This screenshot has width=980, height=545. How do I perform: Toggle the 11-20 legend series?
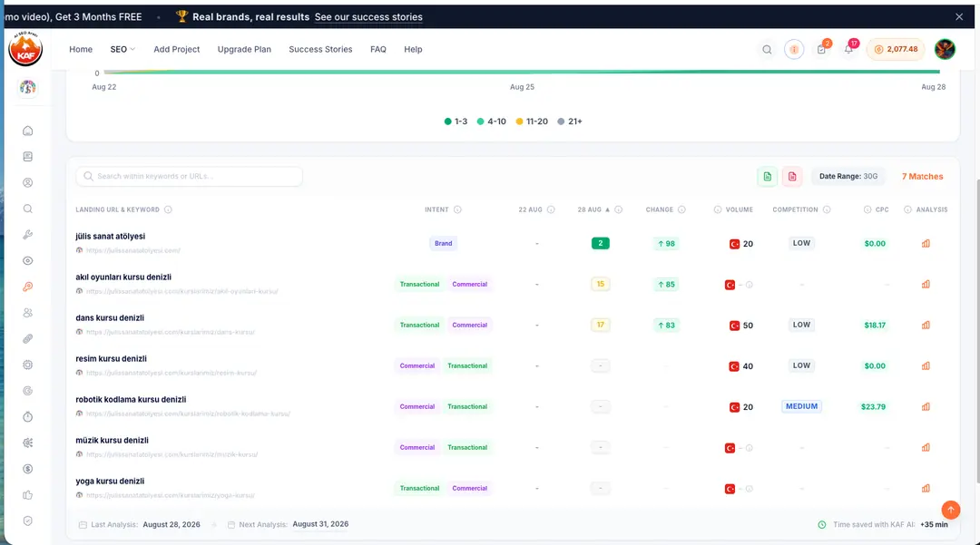pyautogui.click(x=531, y=122)
